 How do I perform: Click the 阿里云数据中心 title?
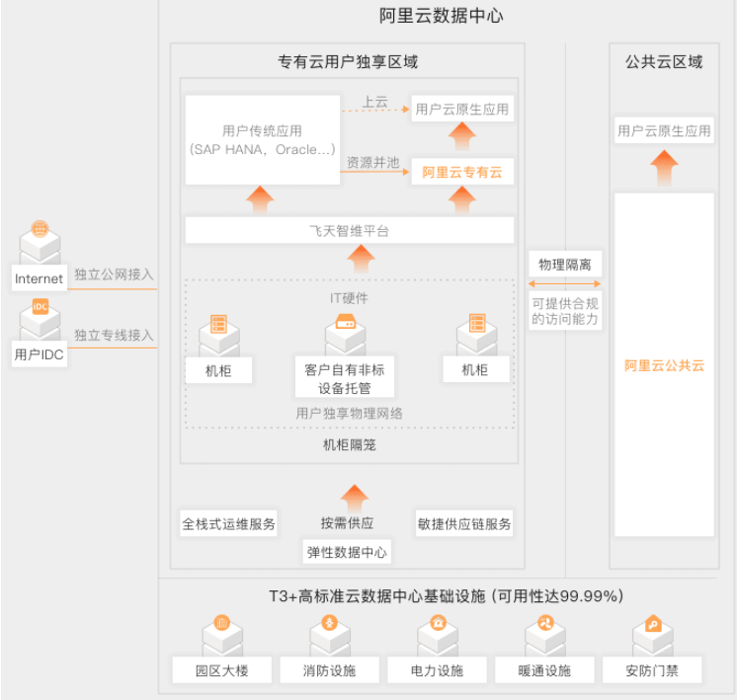click(441, 16)
